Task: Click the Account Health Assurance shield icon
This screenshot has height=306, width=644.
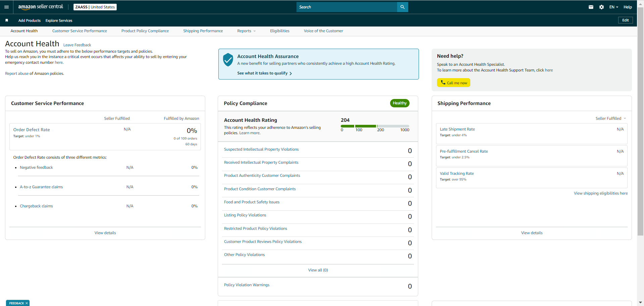Action: (228, 60)
